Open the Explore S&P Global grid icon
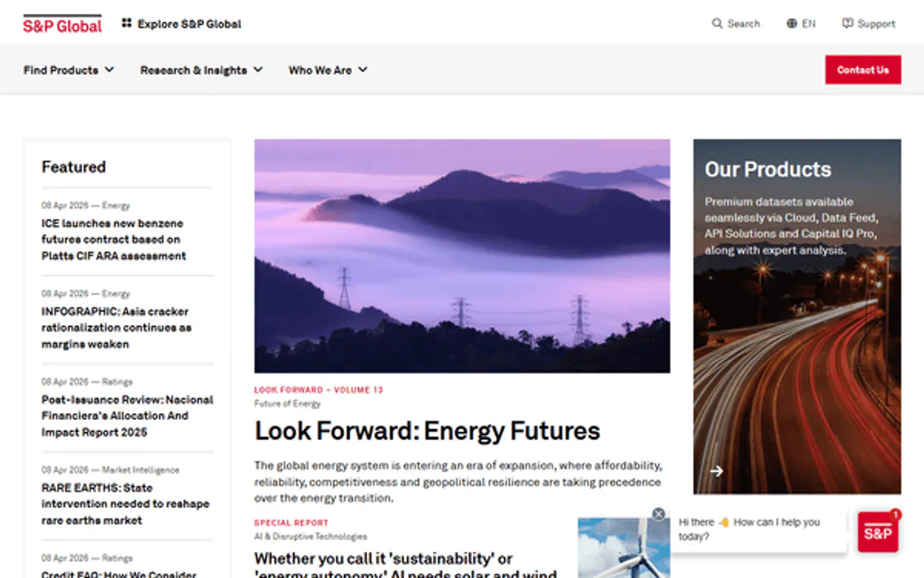The image size is (924, 578). pos(126,24)
